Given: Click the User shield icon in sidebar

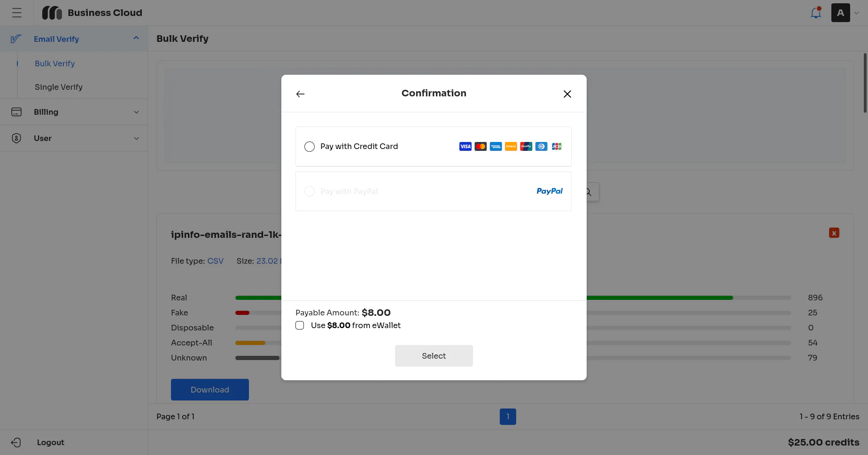Looking at the screenshot, I should (x=16, y=138).
